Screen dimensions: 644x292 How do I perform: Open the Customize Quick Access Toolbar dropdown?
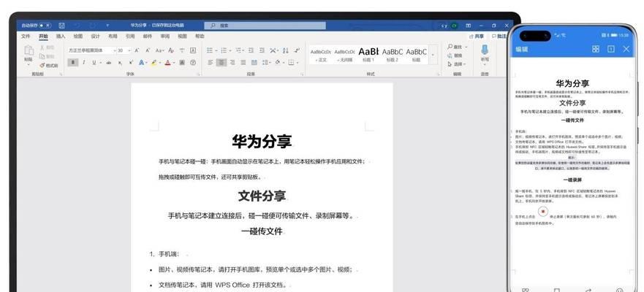107,26
